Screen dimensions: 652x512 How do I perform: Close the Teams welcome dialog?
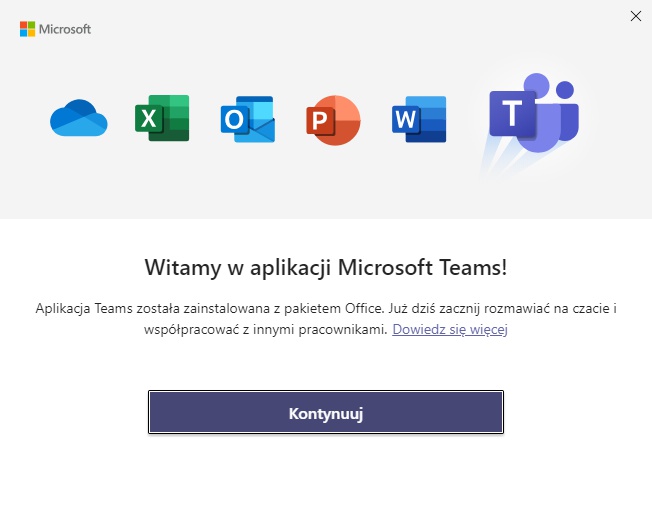pos(636,16)
